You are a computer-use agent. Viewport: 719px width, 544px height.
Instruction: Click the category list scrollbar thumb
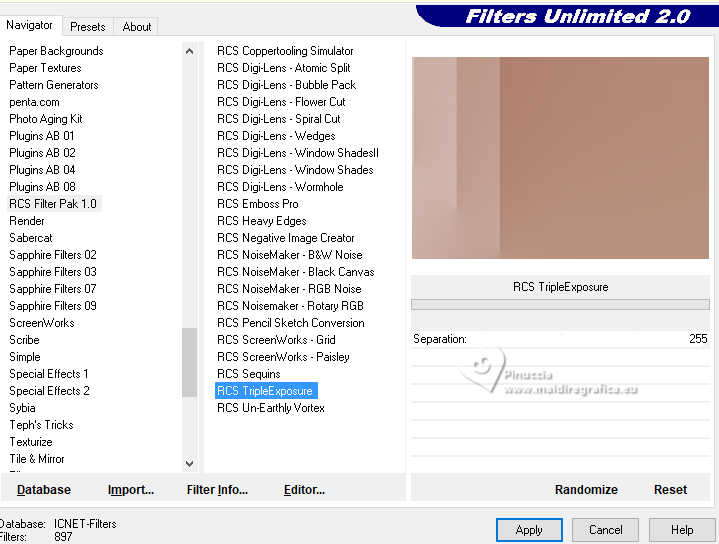click(x=189, y=362)
